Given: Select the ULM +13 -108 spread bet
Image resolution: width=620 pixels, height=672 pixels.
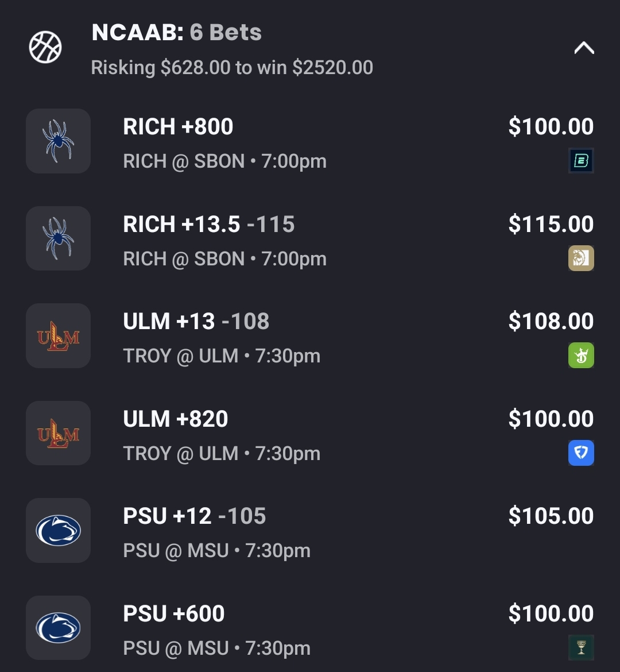Looking at the screenshot, I should (x=196, y=322).
